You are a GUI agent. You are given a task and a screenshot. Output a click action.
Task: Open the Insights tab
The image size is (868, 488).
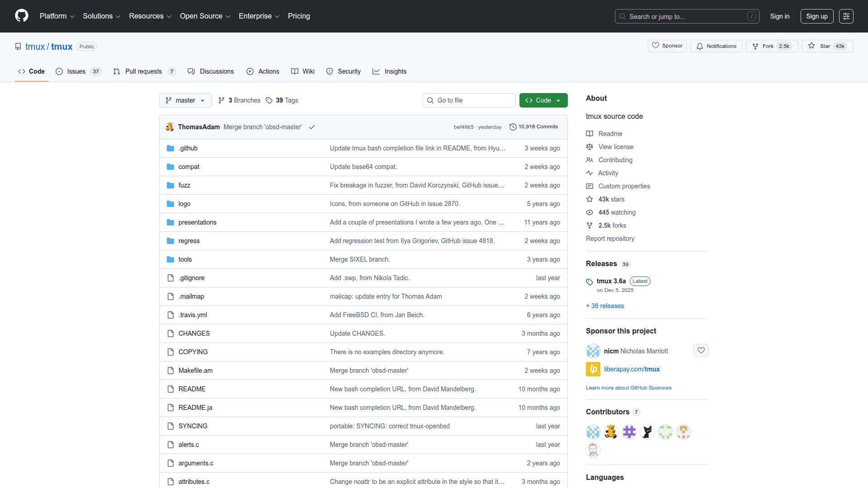pyautogui.click(x=389, y=71)
